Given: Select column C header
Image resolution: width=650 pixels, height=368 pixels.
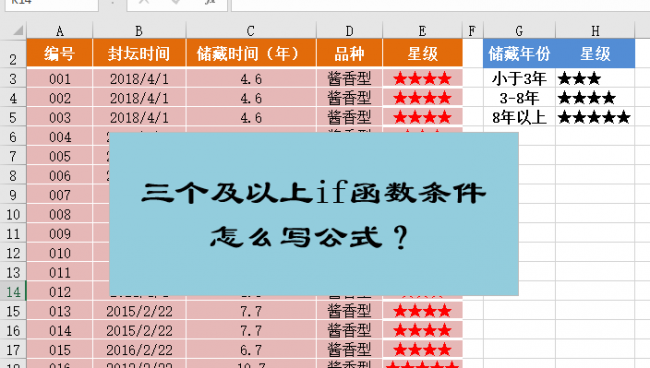Looking at the screenshot, I should click(x=251, y=31).
